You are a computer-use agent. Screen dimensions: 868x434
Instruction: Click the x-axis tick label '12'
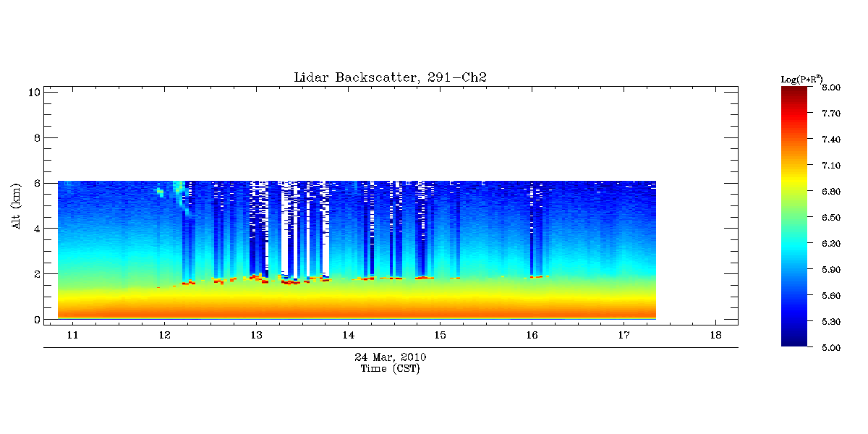[164, 335]
